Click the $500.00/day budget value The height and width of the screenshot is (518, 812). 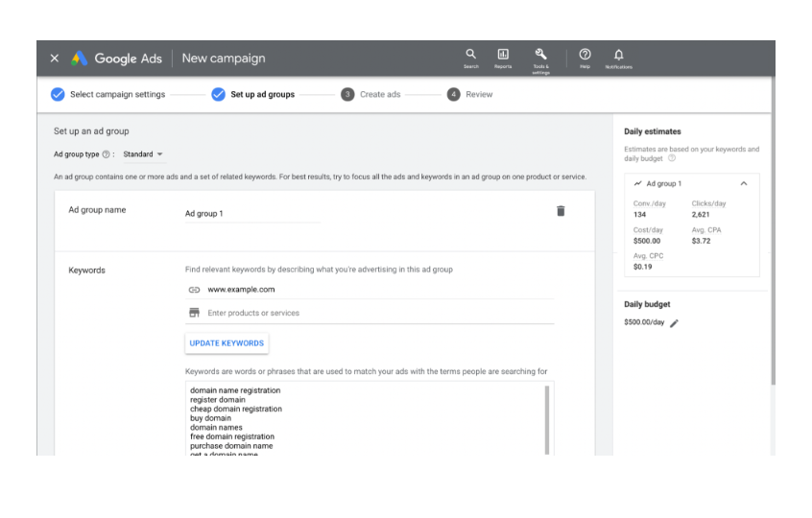644,322
